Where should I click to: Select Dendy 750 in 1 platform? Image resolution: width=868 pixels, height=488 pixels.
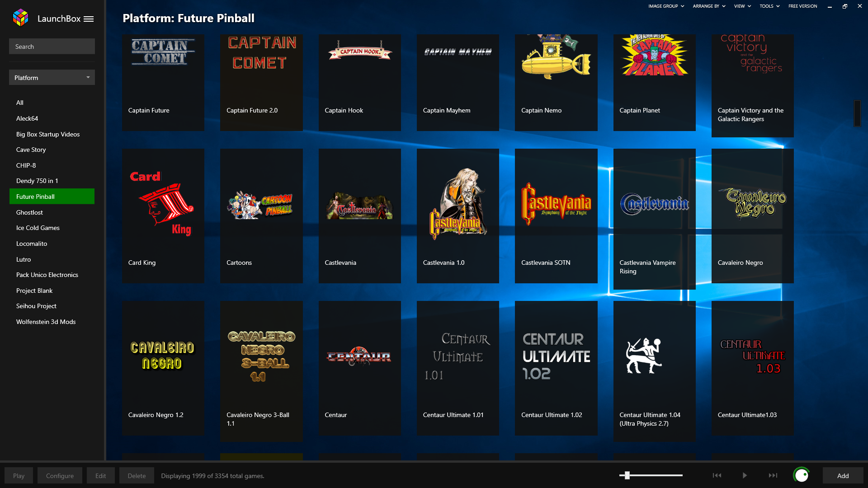tap(52, 181)
